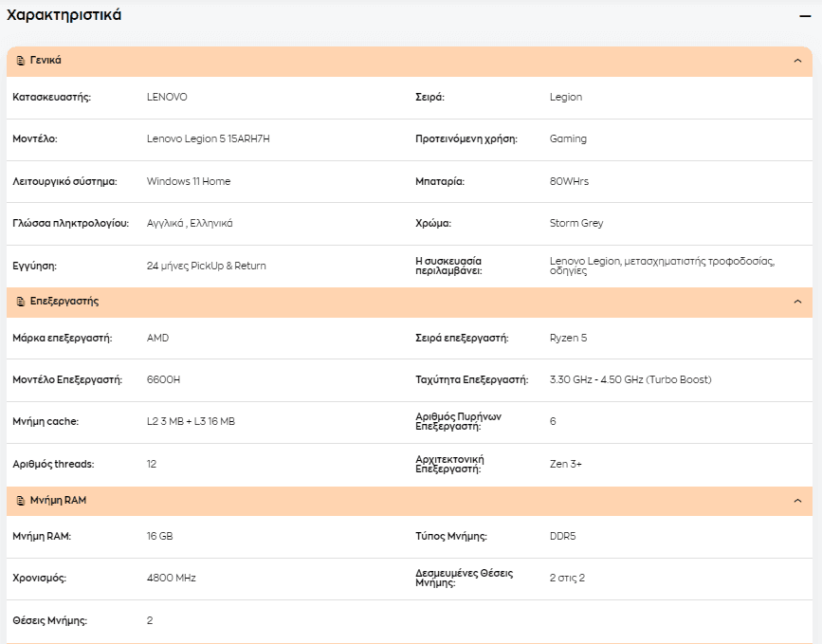Click the Θέσεις Μνήμης: label
822x644 pixels.
click(x=50, y=621)
